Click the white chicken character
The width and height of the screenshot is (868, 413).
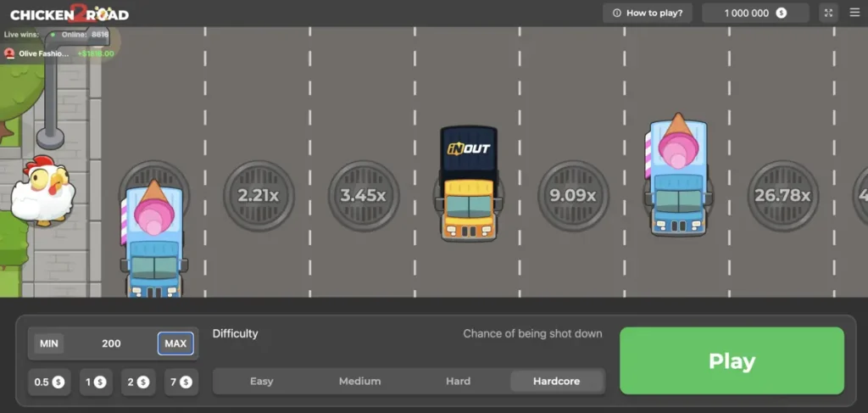coord(42,190)
